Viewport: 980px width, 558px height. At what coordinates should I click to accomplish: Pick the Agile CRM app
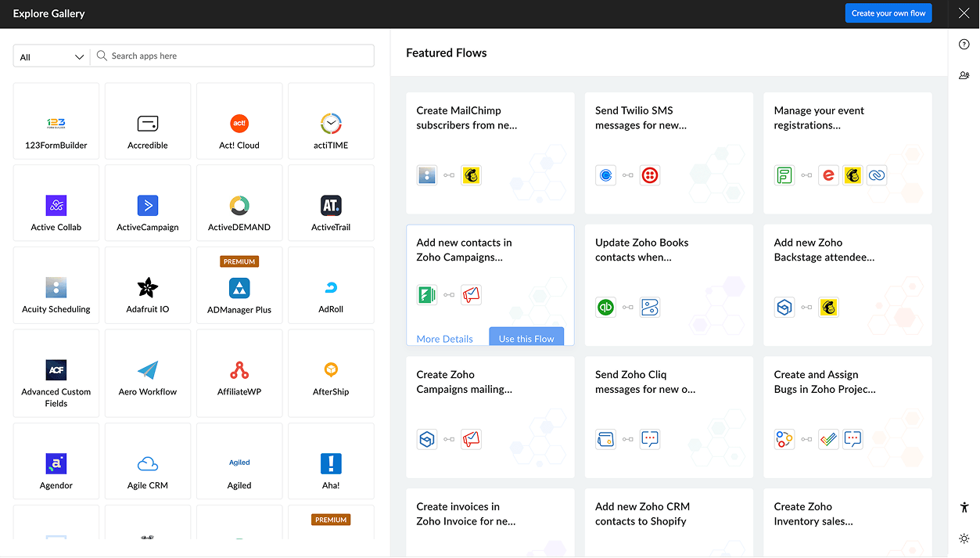tap(148, 462)
